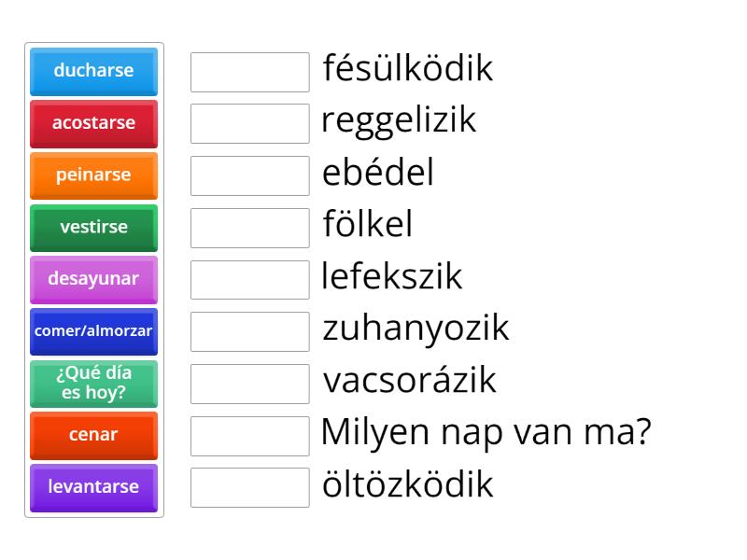Select the red 'acostarse' card

93,123
